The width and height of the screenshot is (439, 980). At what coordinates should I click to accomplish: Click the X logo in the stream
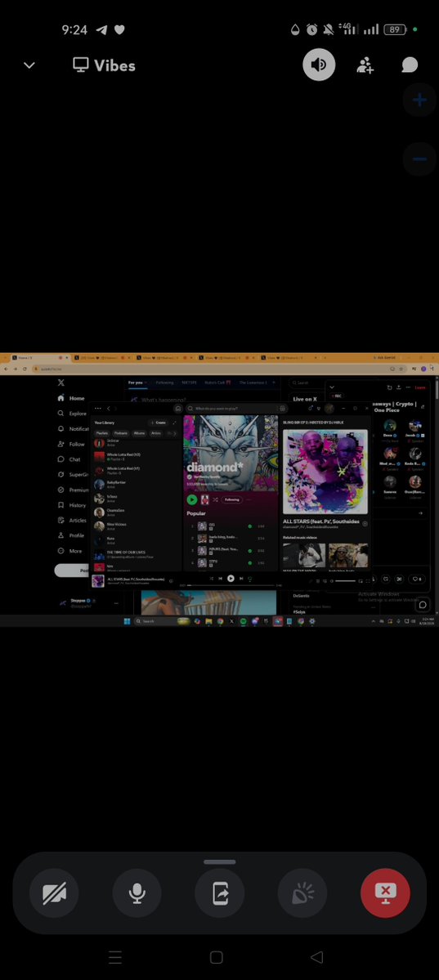pyautogui.click(x=60, y=383)
